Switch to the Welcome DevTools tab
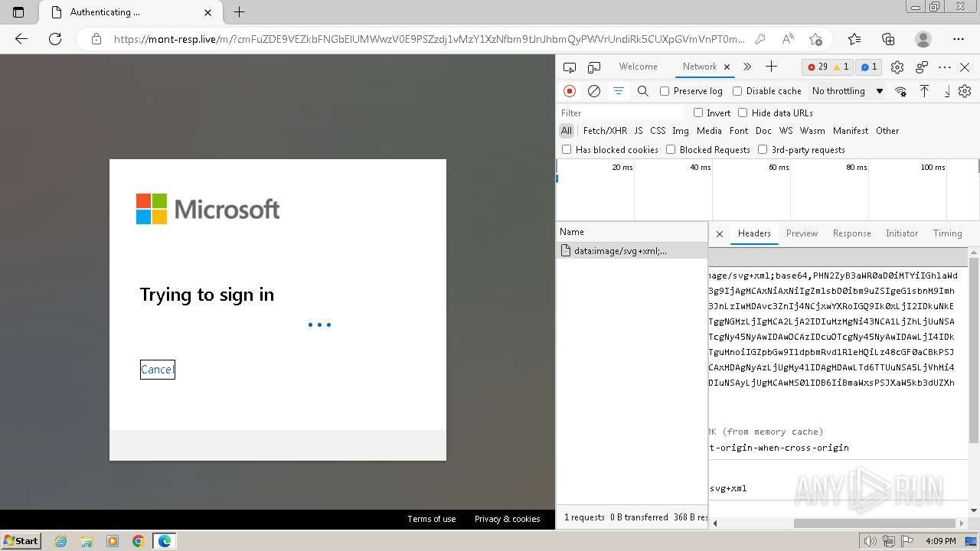This screenshot has width=980, height=551. pos(639,67)
